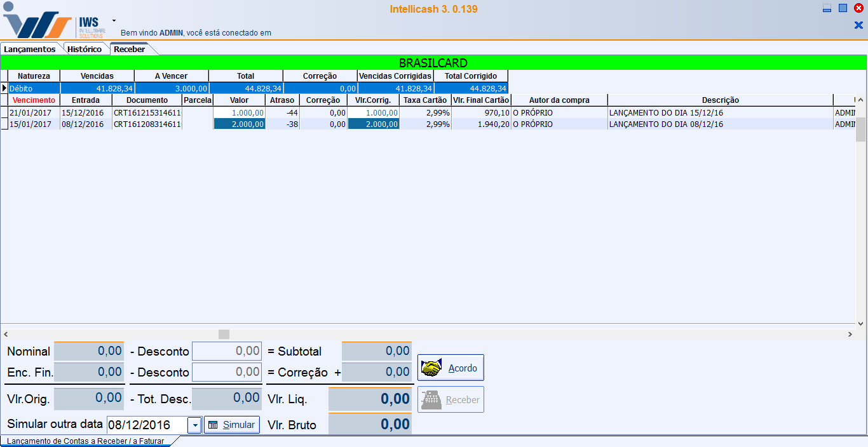The height and width of the screenshot is (447, 868).
Task: Click the Vlr. Final Cartão value 970,10
Action: tap(481, 112)
